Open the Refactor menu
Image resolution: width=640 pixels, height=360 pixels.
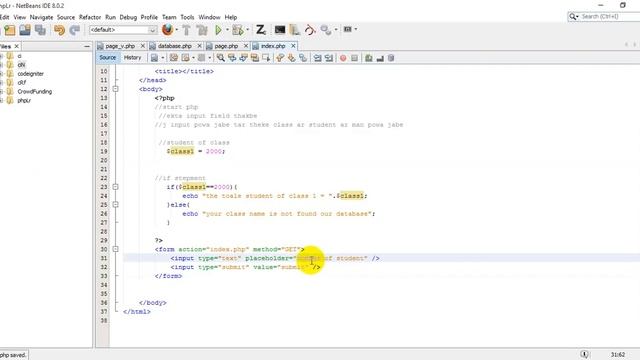tap(90, 17)
